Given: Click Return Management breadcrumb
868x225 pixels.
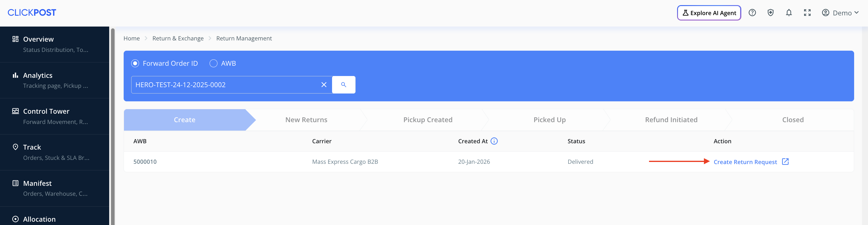Looking at the screenshot, I should click(x=244, y=38).
